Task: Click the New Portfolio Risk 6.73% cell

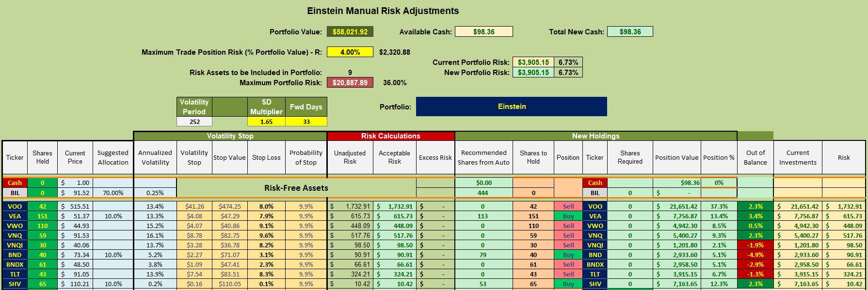Action: pyautogui.click(x=568, y=73)
